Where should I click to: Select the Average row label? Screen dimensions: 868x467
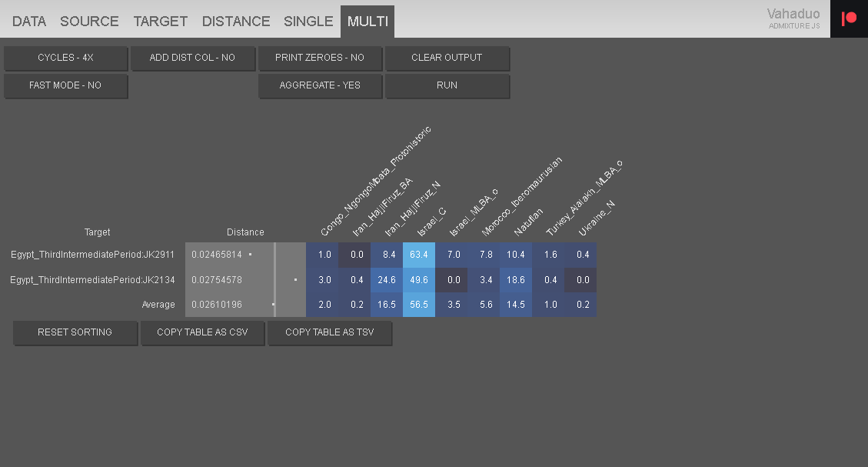coord(158,305)
